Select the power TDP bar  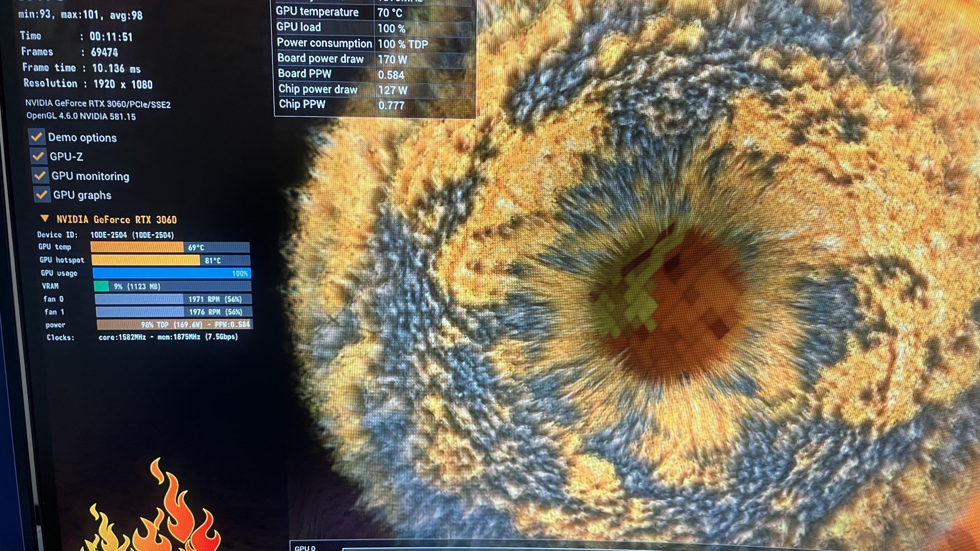[x=175, y=324]
